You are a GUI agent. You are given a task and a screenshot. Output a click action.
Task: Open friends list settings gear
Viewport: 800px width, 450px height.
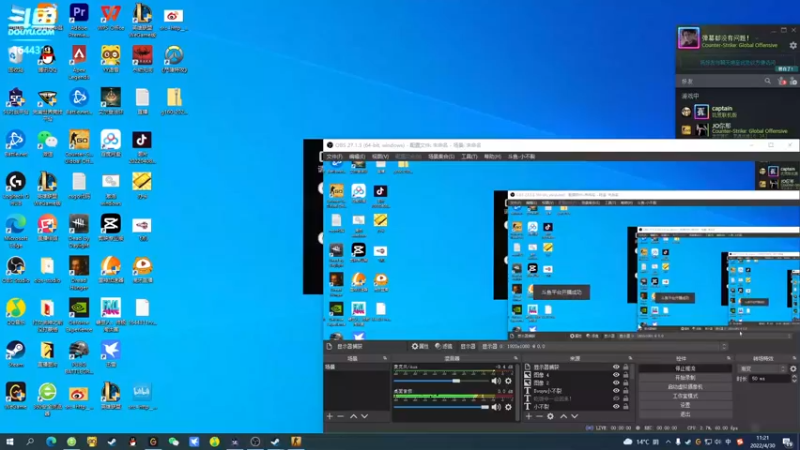pos(793,45)
